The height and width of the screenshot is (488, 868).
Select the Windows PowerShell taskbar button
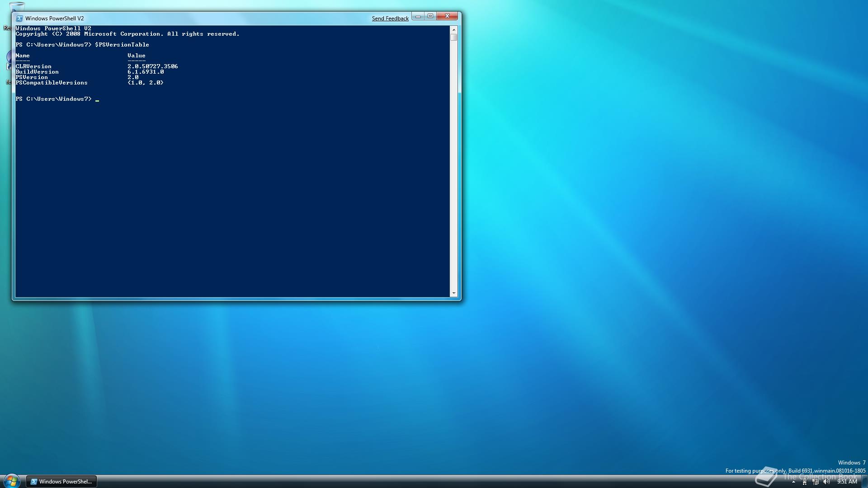pyautogui.click(x=61, y=482)
